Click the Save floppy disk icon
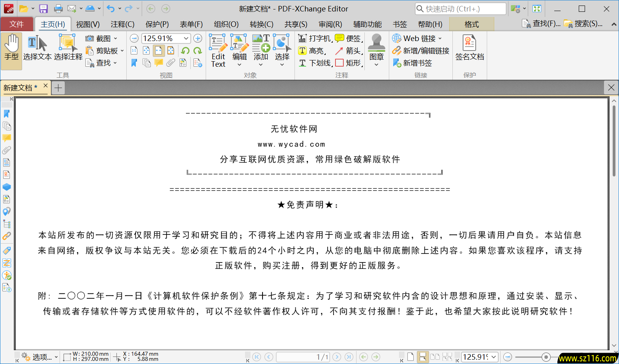Image resolution: width=619 pixels, height=364 pixels. pyautogui.click(x=43, y=8)
